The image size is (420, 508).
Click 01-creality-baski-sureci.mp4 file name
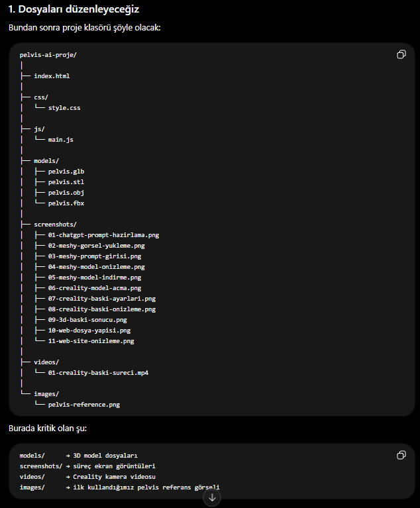[x=98, y=373]
